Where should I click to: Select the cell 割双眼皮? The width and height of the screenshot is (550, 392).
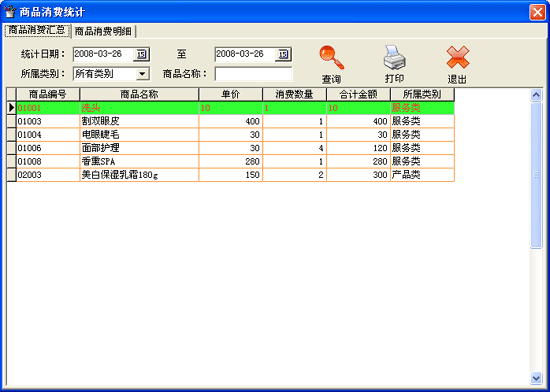coord(139,121)
